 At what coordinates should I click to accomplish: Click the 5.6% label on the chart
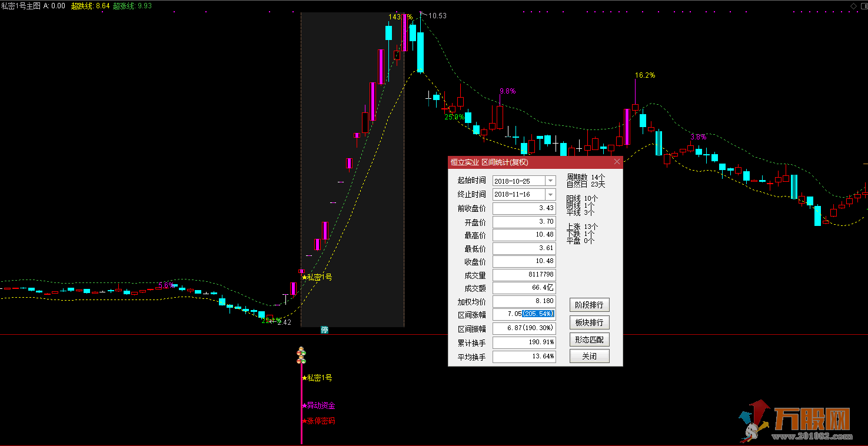point(166,285)
